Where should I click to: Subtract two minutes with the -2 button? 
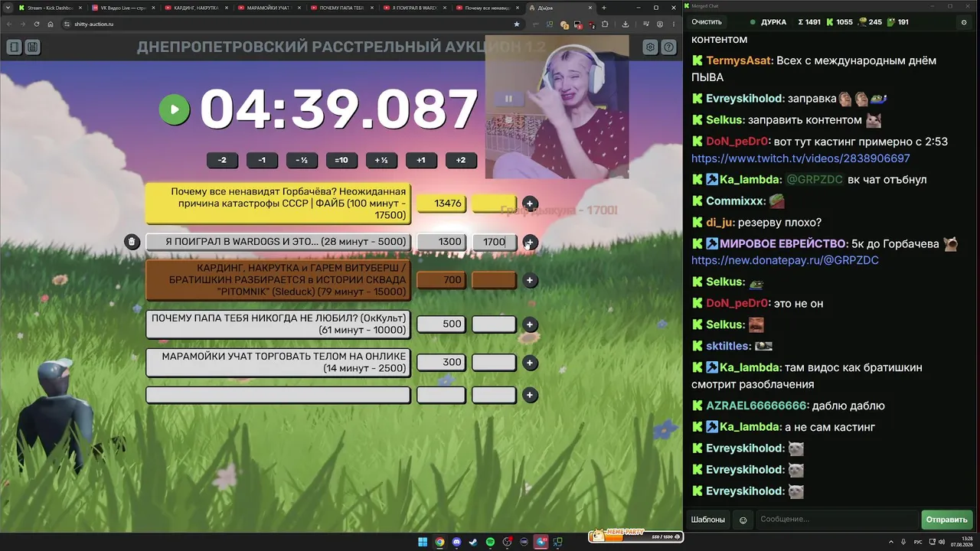click(x=222, y=160)
